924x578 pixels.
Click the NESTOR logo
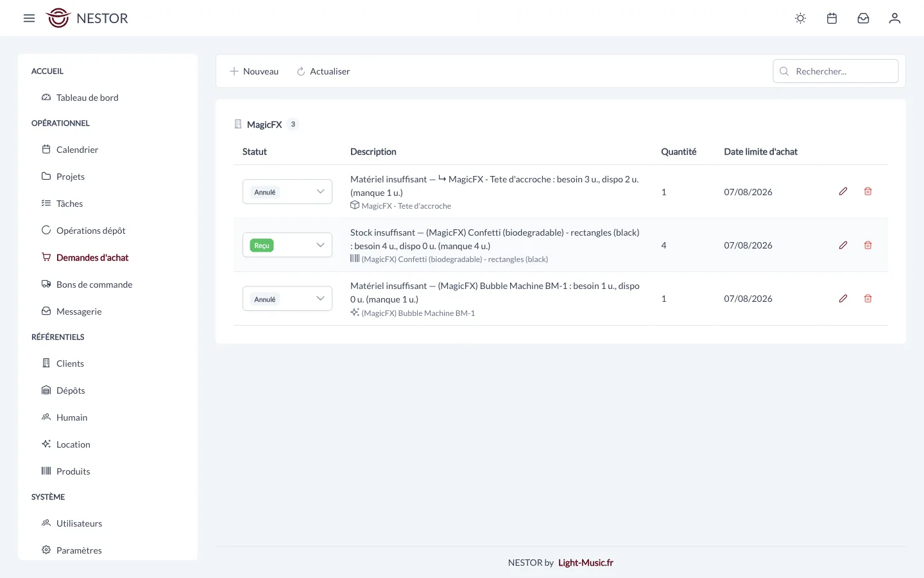point(87,18)
